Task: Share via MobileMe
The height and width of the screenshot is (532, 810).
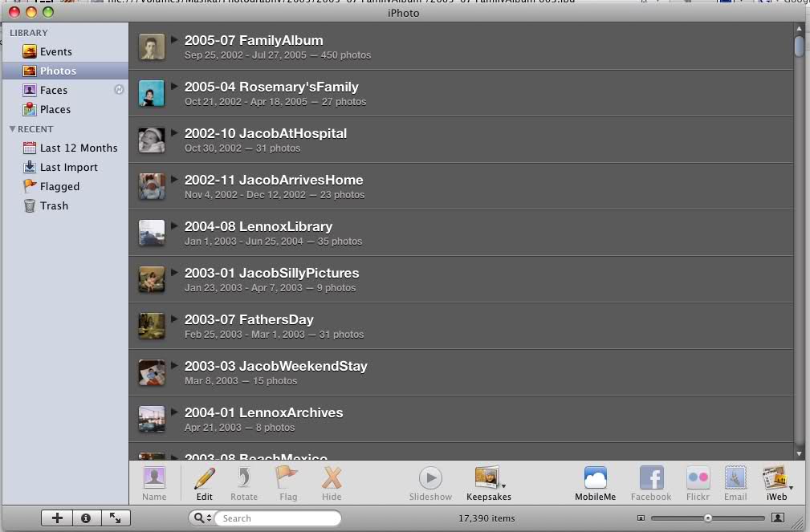Action: [595, 483]
